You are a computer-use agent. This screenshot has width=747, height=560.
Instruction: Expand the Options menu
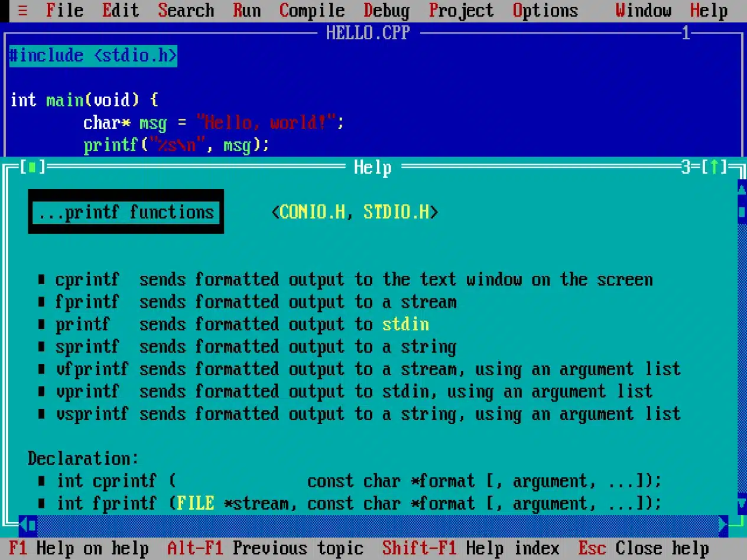tap(545, 11)
